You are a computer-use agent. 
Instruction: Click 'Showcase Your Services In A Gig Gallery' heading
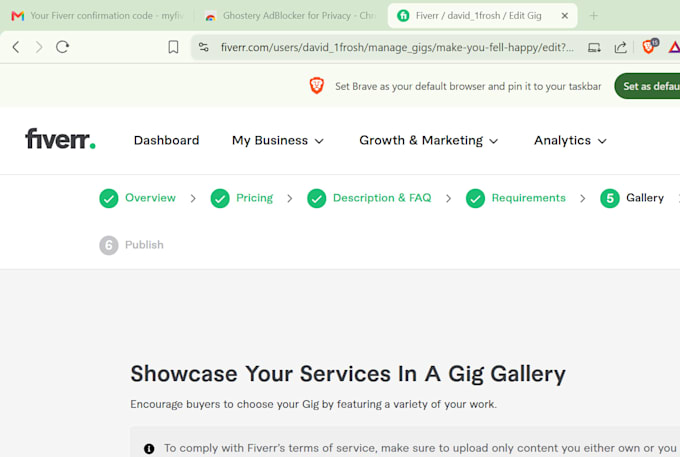pyautogui.click(x=348, y=374)
